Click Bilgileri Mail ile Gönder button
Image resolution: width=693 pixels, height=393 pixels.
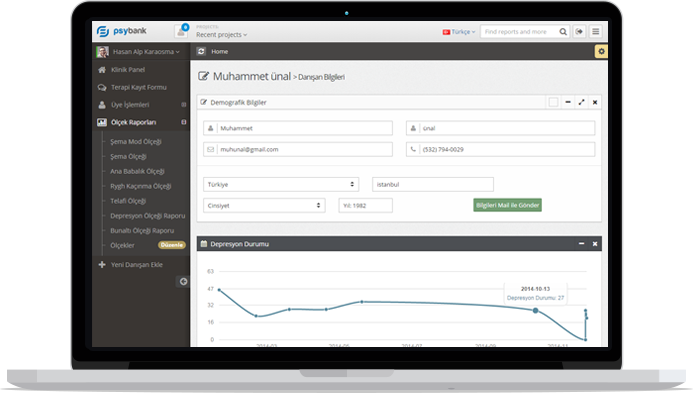click(x=507, y=205)
